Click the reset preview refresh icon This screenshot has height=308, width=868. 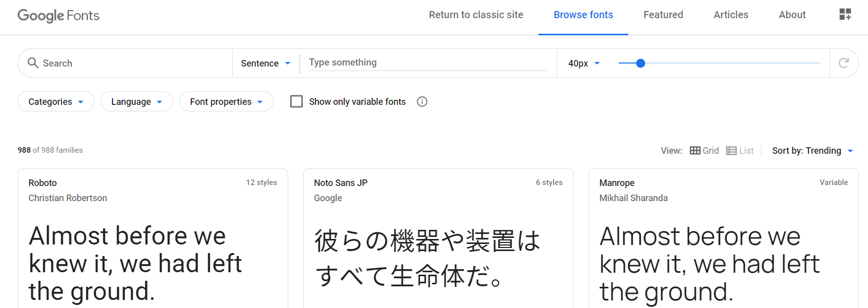coord(844,63)
